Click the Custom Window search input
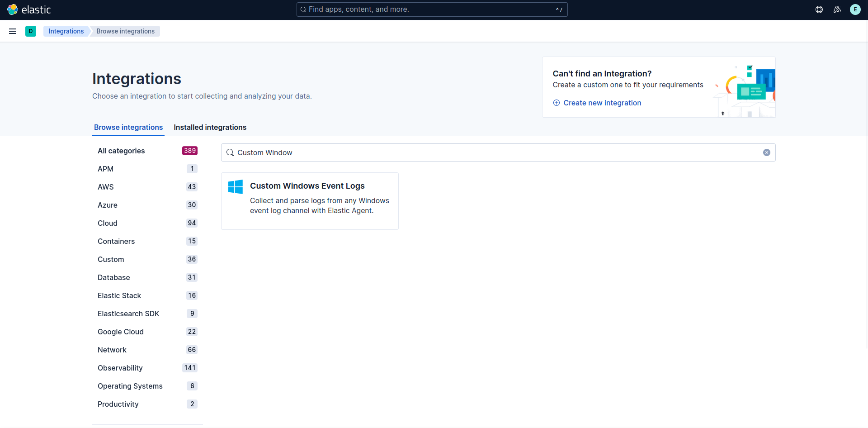Screen dimensions: 868x428 [x=498, y=152]
